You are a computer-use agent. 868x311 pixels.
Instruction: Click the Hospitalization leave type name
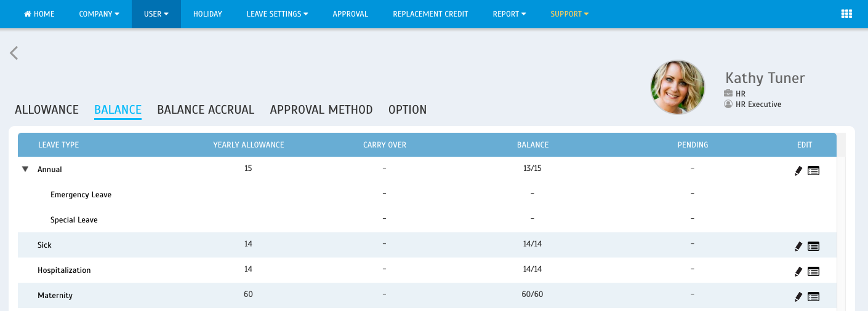click(x=64, y=270)
